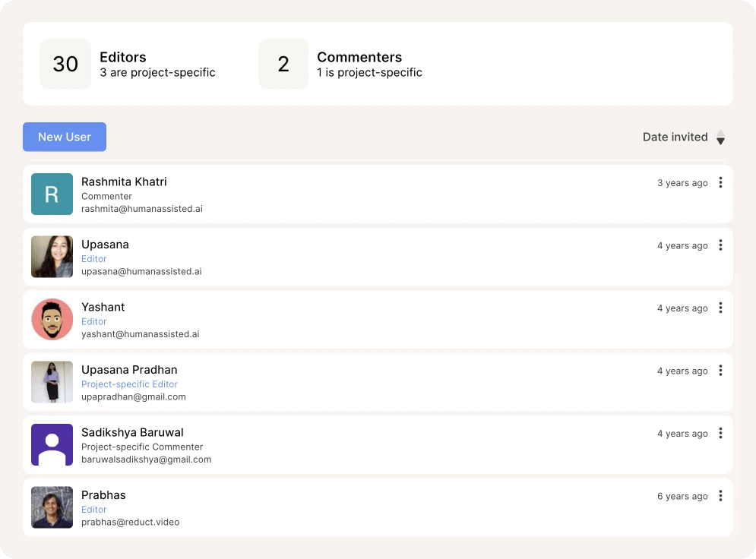Select the name Yashant

click(103, 307)
